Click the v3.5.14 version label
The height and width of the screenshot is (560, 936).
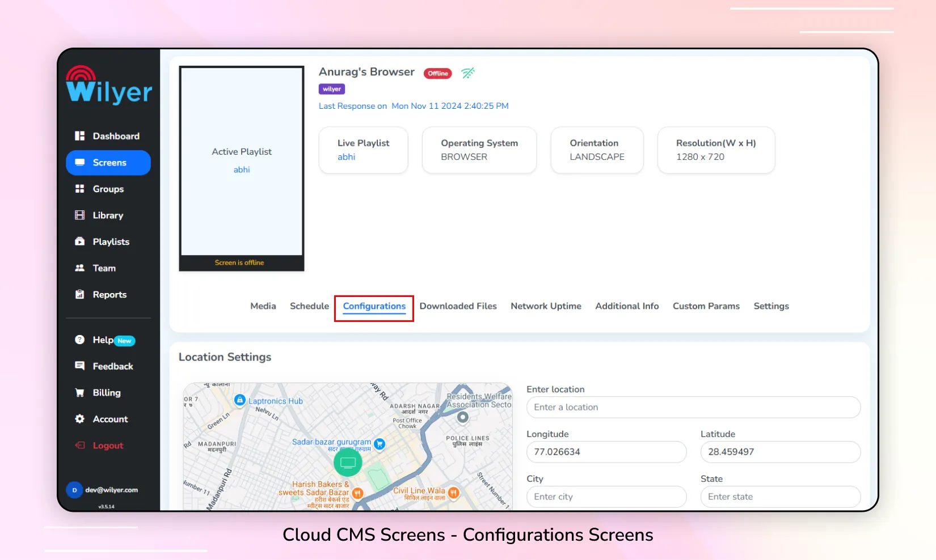coord(106,507)
